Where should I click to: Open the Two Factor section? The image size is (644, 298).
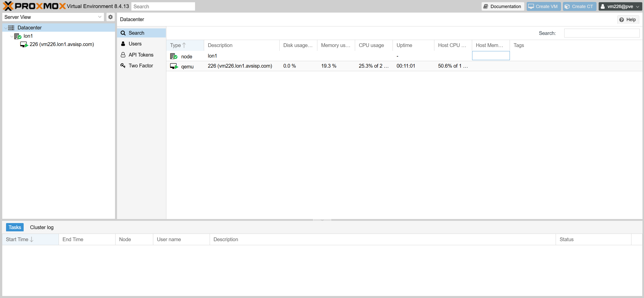tap(141, 66)
